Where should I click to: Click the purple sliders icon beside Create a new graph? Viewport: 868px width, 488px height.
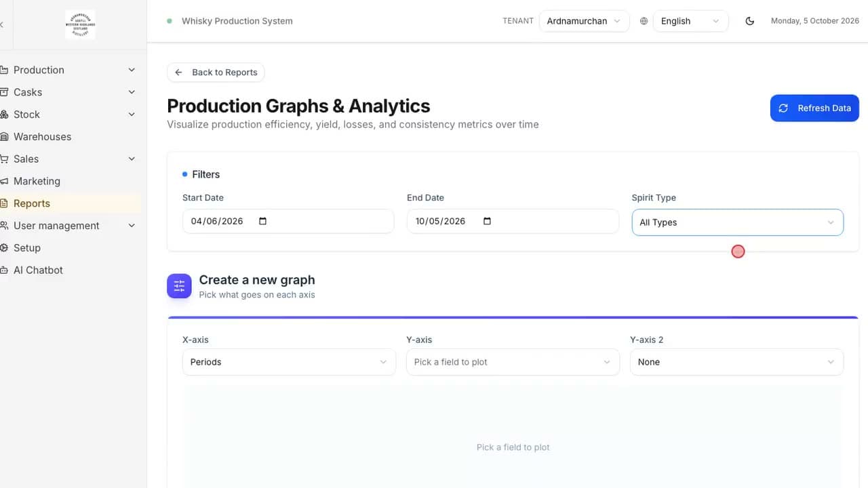(x=179, y=286)
